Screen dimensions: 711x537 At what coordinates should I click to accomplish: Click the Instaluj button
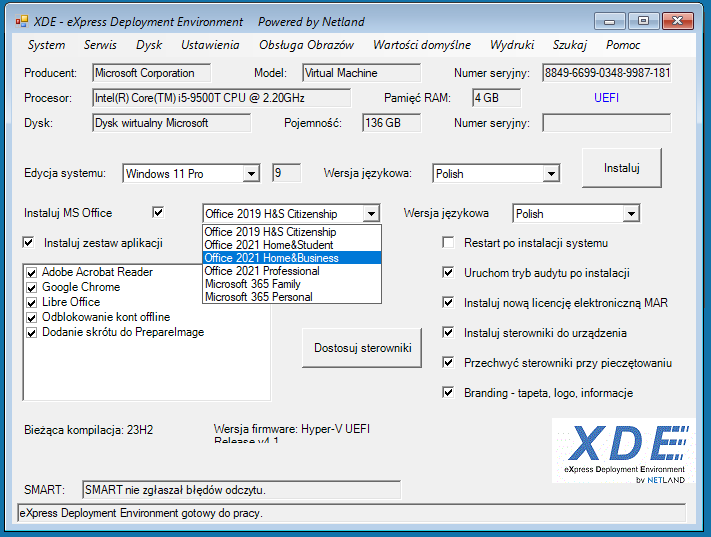point(621,168)
